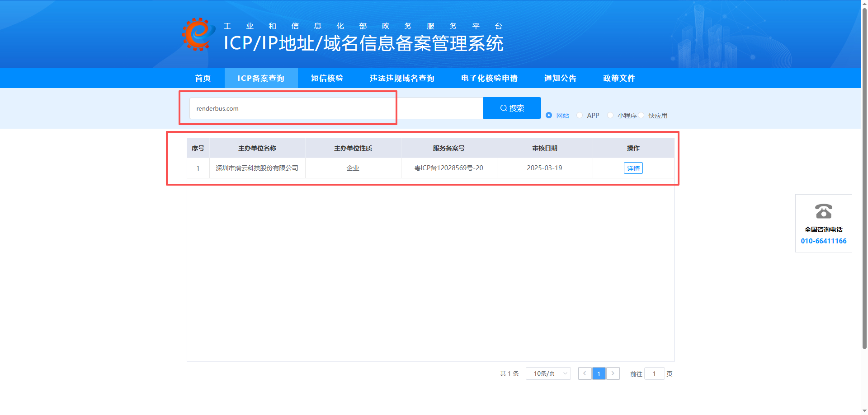Click the MIIT platform logo icon
This screenshot has height=415, width=868.
coord(198,34)
